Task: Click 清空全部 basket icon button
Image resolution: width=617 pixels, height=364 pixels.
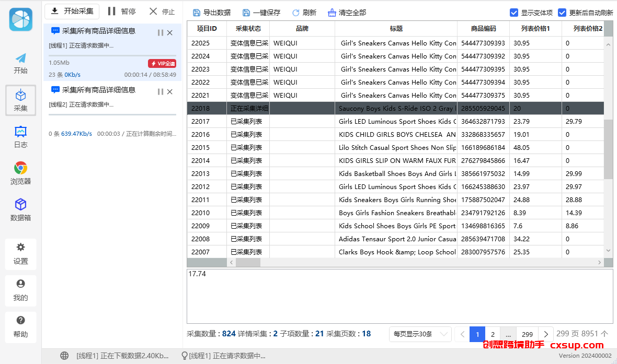Action: click(347, 13)
